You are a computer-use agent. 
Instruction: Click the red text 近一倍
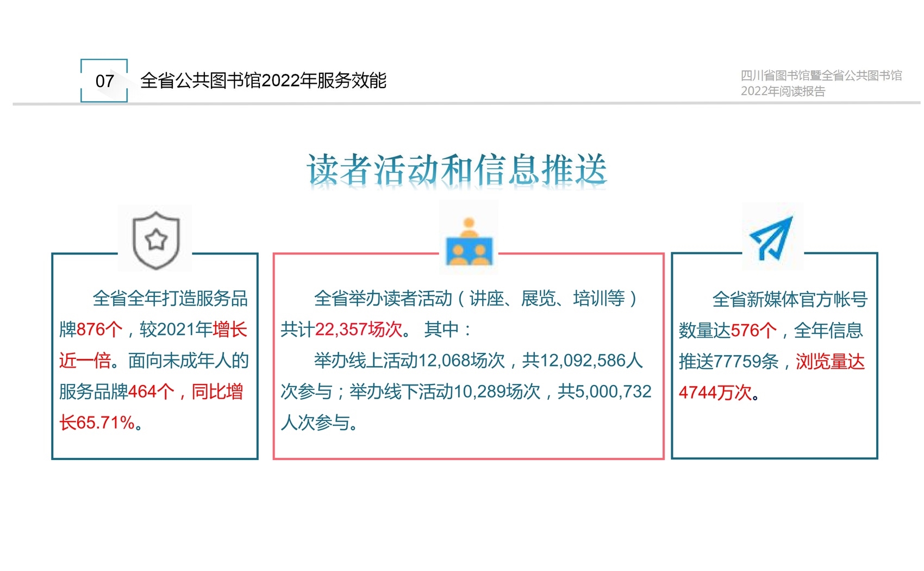(x=85, y=361)
